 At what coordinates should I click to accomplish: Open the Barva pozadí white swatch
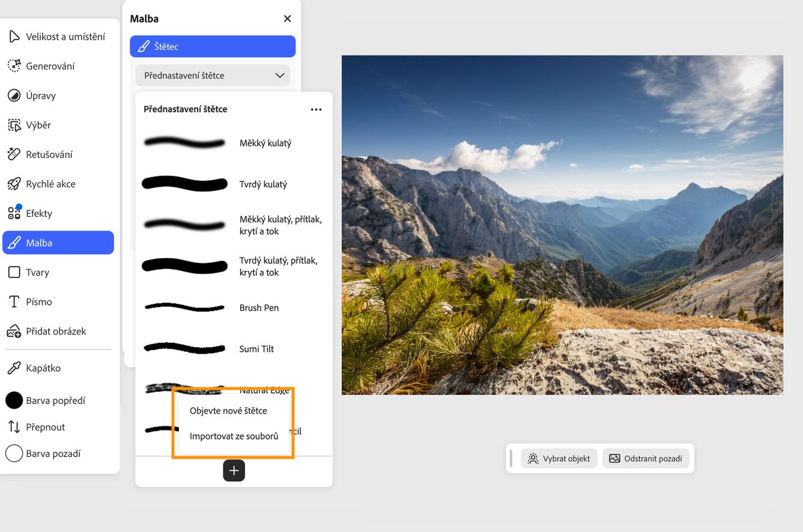click(14, 453)
